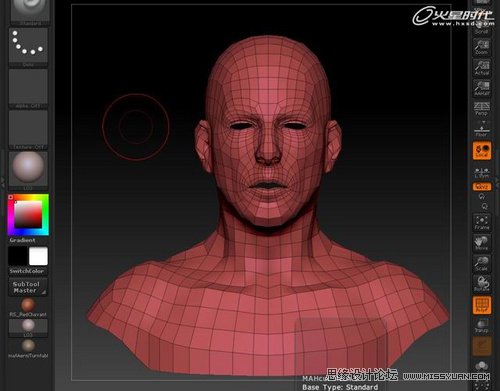Open the Texture Off selector box

coord(28,130)
